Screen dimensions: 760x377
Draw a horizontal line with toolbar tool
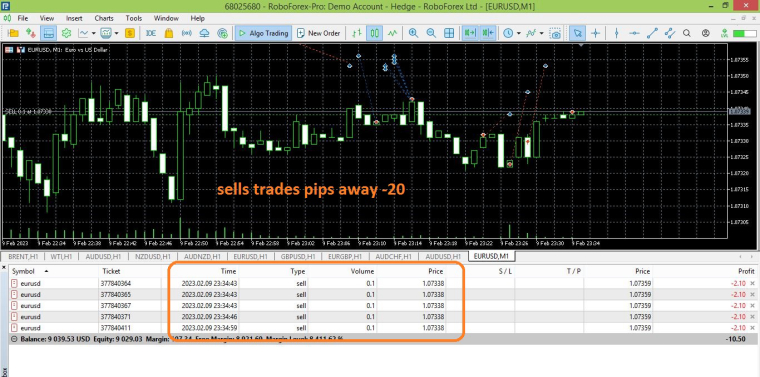coord(634,33)
